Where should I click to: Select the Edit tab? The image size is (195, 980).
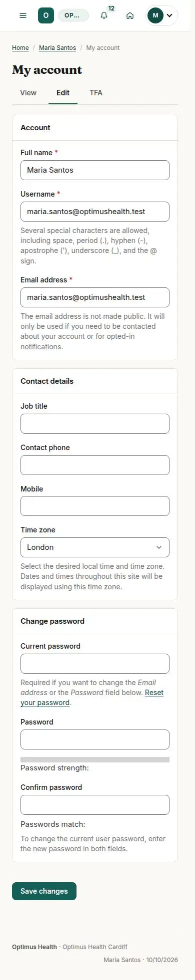pos(63,93)
